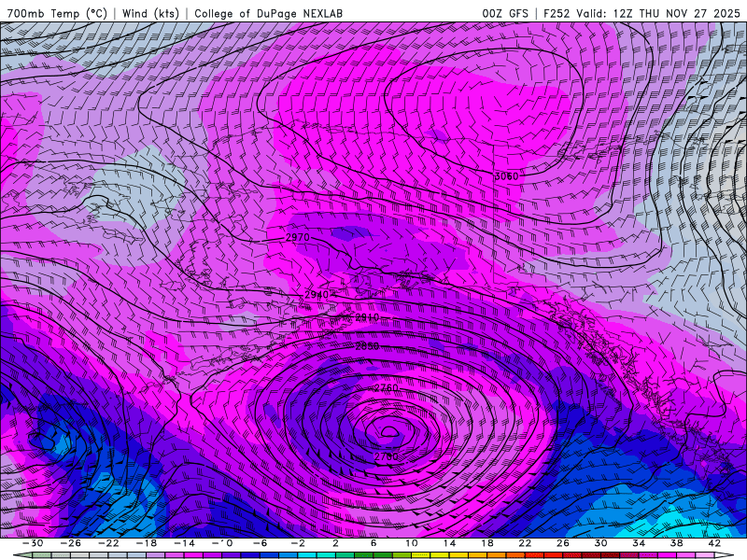747x560 pixels.
Task: Click the positive 18 colorbar value
Action: click(486, 543)
